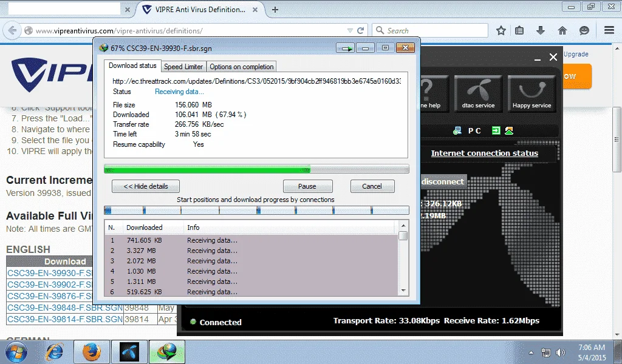Open CSC39-EN-39902-F download link
The image size is (622, 364).
point(50,285)
